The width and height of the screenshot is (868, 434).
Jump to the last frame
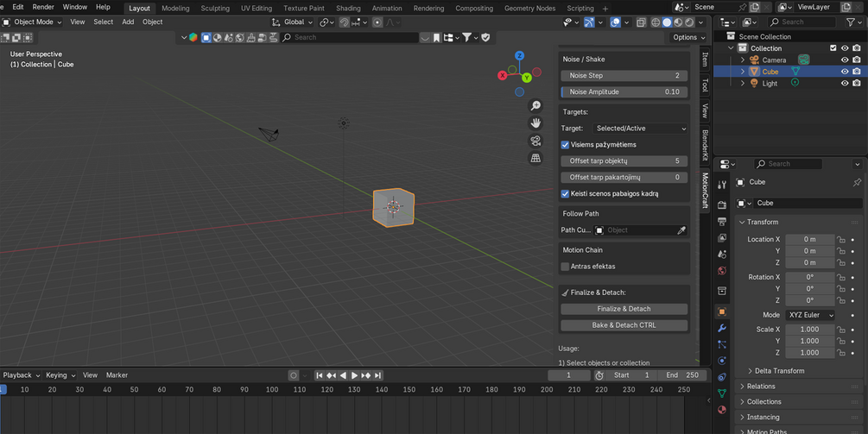pos(377,375)
